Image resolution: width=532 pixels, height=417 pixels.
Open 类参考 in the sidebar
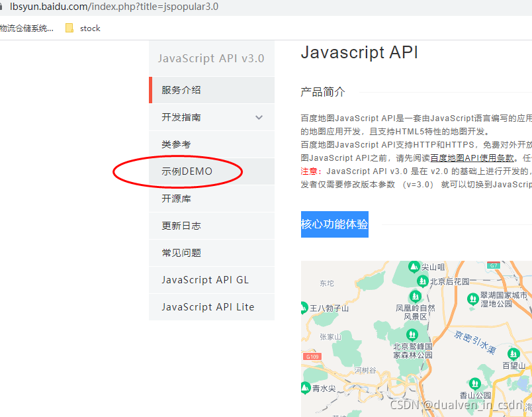pyautogui.click(x=212, y=144)
